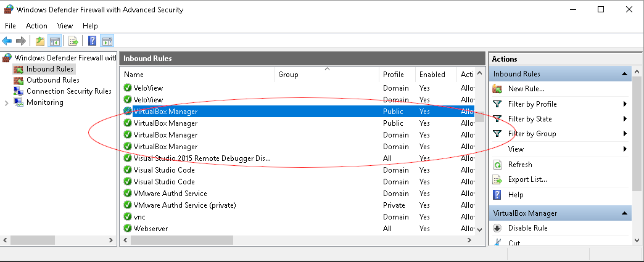Click check icon of VMware Authd Service (private)
644x262 pixels.
tap(127, 205)
